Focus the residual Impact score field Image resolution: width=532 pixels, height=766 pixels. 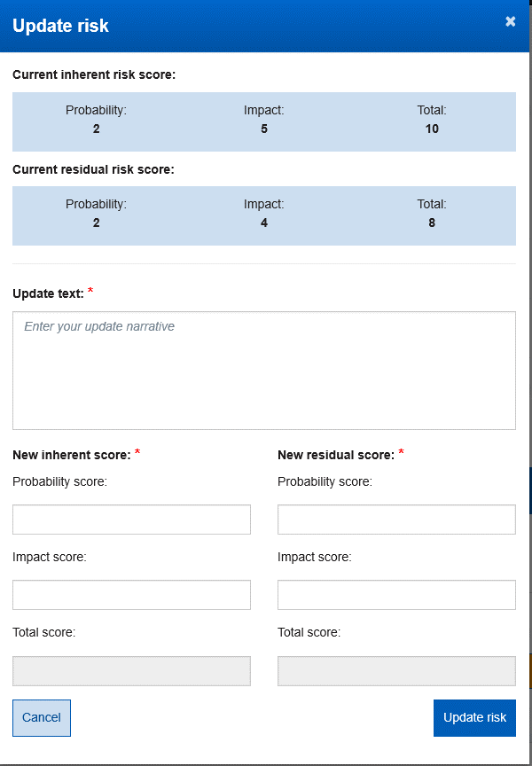(396, 595)
